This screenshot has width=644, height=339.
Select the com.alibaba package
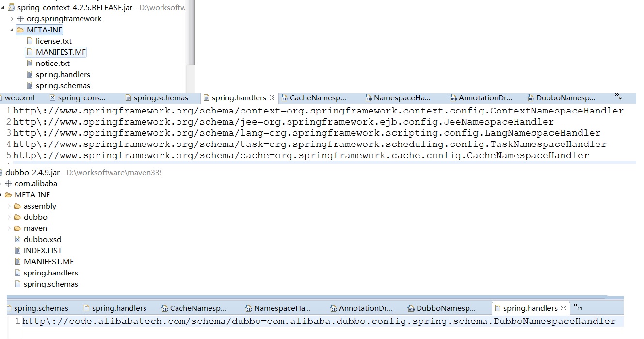click(x=36, y=184)
